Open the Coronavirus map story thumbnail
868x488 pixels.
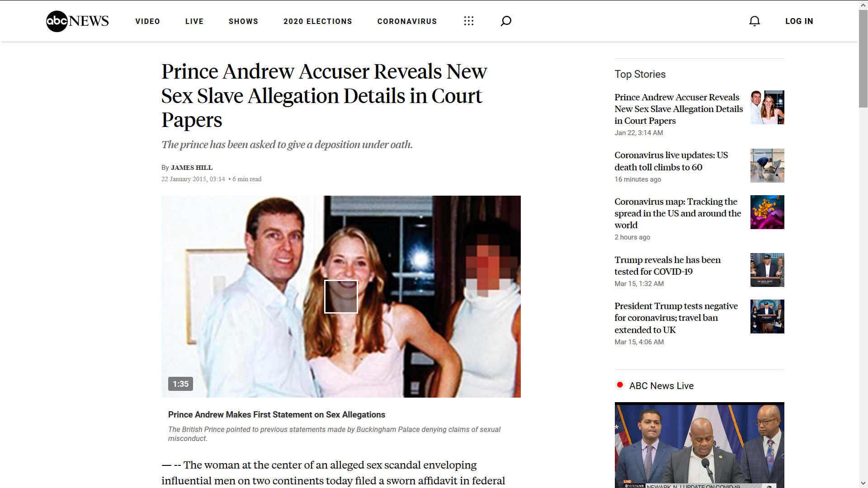(767, 212)
